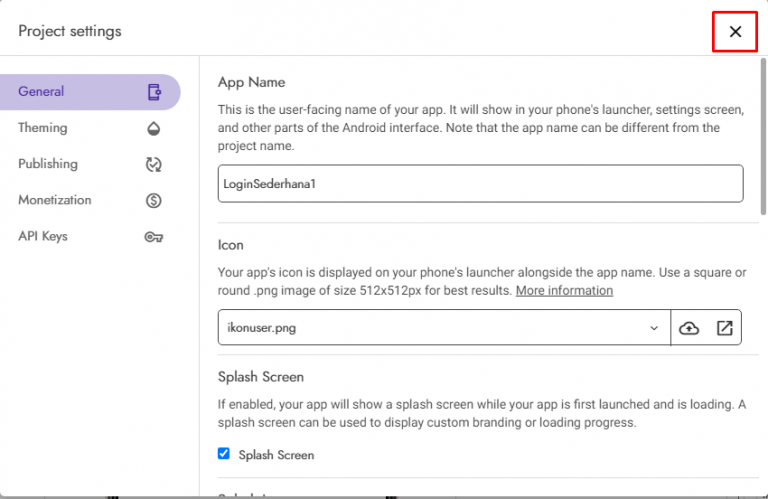Switch to the Theming settings tab
Viewport: 768px width, 499px height.
click(x=43, y=128)
